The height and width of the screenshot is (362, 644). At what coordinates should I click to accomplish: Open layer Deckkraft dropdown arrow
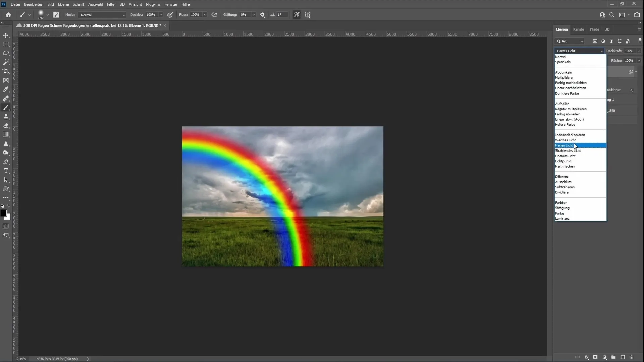click(639, 51)
